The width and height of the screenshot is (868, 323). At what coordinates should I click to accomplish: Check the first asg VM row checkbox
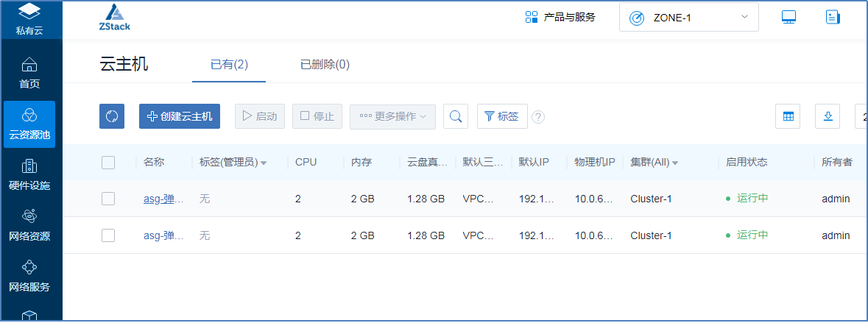pyautogui.click(x=108, y=199)
